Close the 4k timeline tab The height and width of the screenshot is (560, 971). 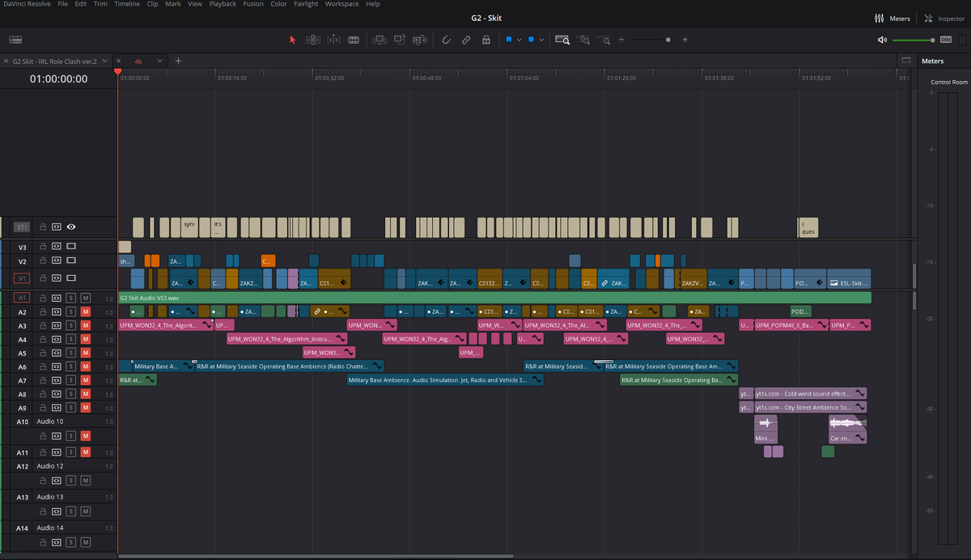pyautogui.click(x=118, y=61)
